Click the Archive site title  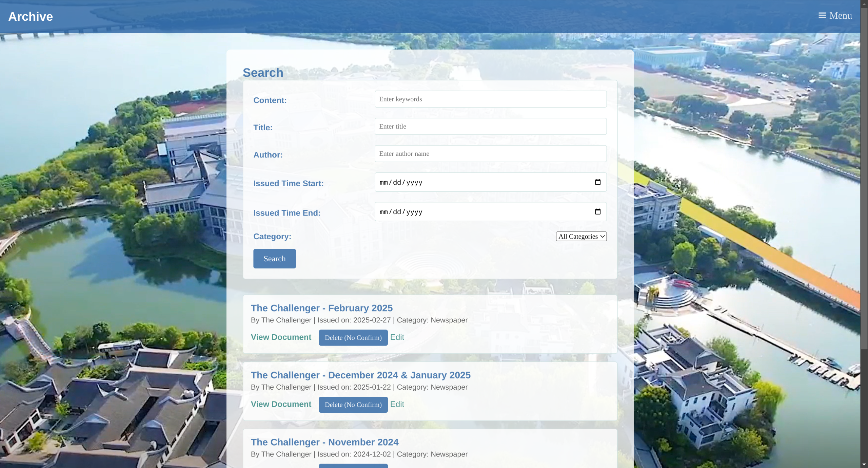coord(31,17)
